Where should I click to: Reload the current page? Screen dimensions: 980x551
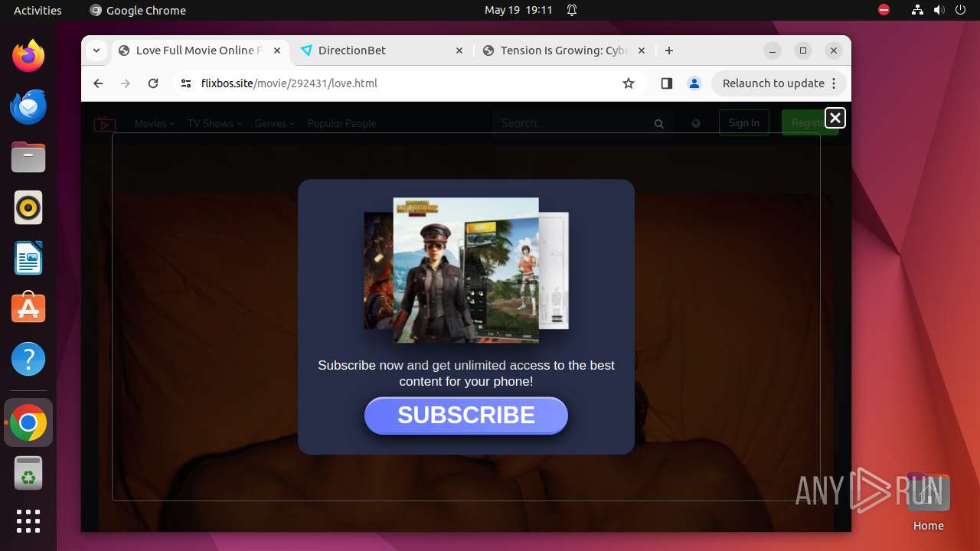coord(153,83)
